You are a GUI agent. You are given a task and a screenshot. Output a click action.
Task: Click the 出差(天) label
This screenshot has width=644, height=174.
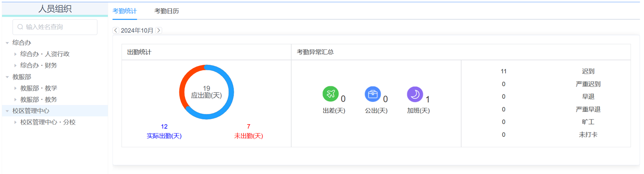[x=334, y=111]
